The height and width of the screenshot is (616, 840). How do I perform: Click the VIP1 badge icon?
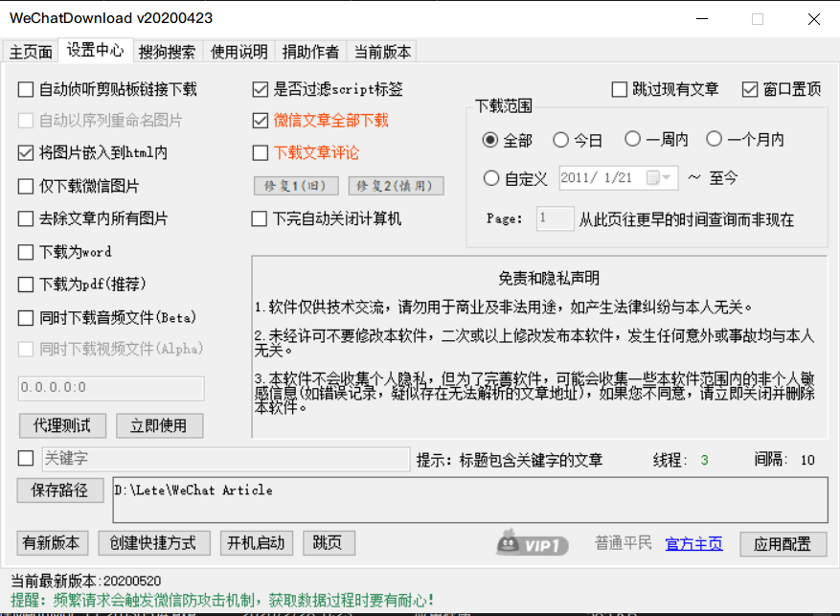[533, 544]
